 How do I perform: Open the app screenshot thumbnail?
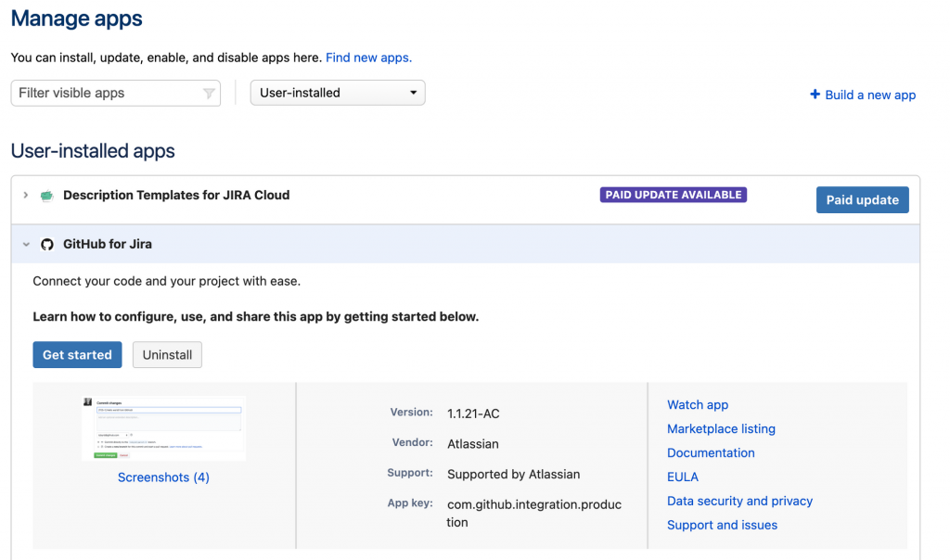point(164,428)
